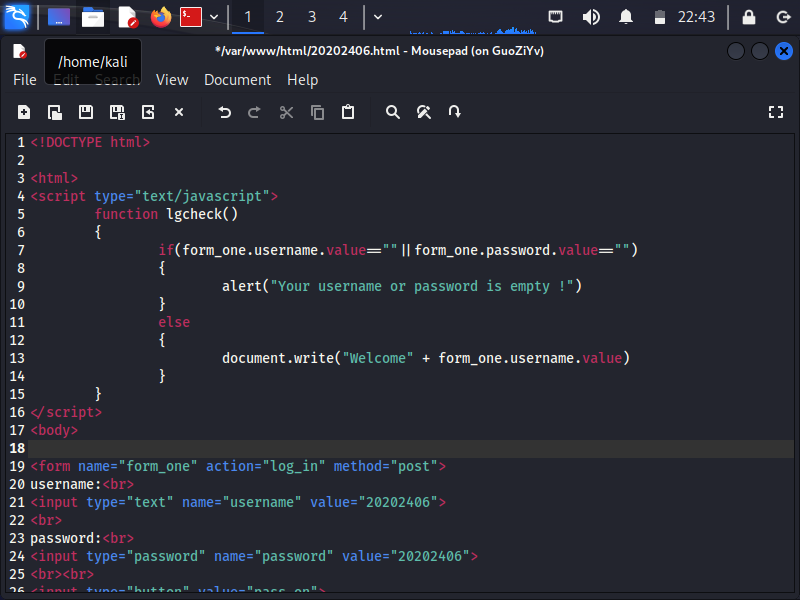Click the 'document.write("Welcome"' line
800x600 pixels.
coord(426,358)
